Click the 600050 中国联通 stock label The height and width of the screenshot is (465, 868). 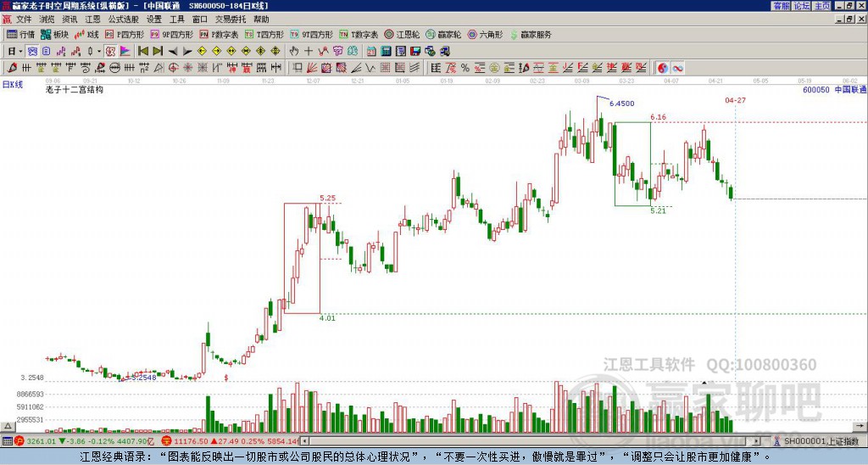pyautogui.click(x=834, y=89)
